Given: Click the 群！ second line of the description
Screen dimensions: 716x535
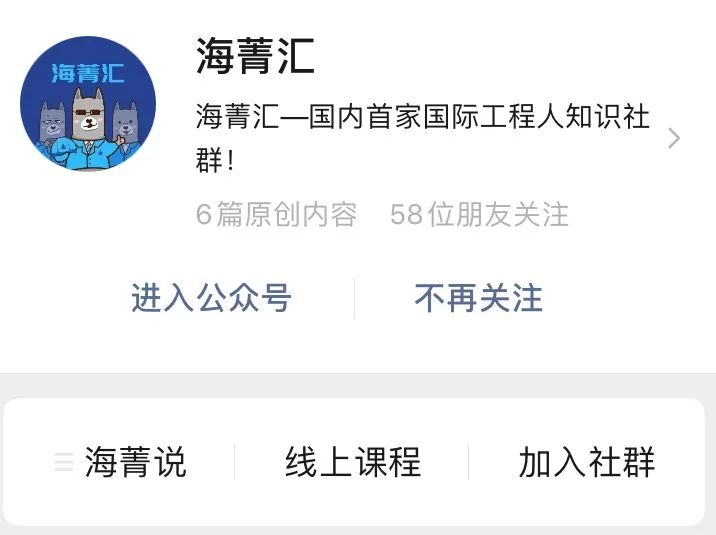Looking at the screenshot, I should coord(215,160).
